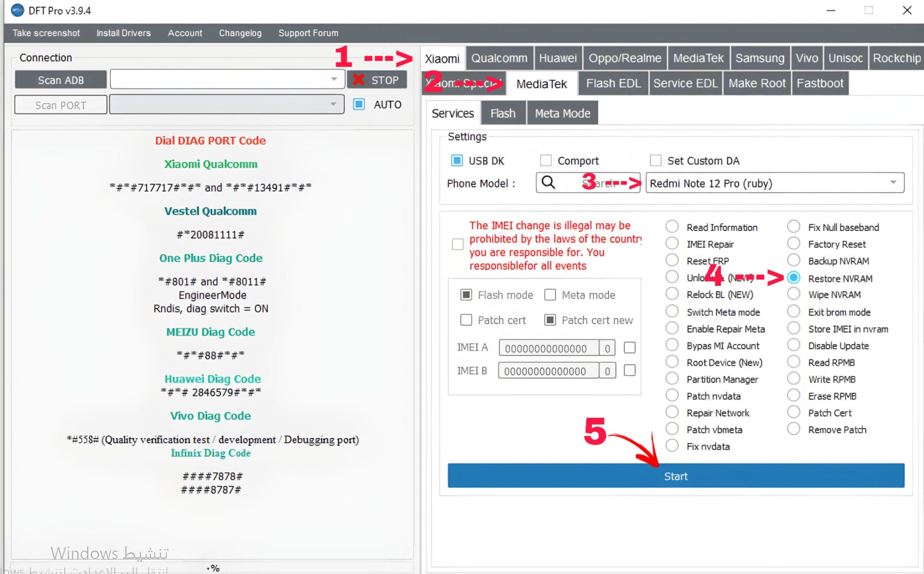
Task: Accept the IMEI change disclaimer checkbox
Action: (x=458, y=244)
